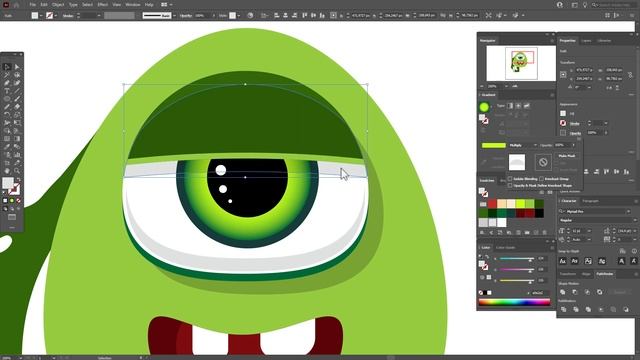Select the red swatch in Swatches panel
The image size is (640, 360).
(493, 203)
